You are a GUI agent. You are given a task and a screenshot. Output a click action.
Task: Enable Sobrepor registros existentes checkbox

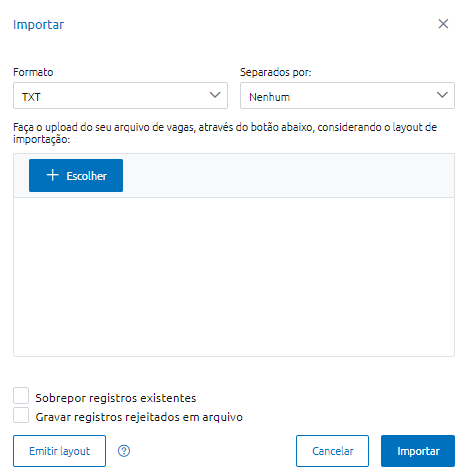21,396
